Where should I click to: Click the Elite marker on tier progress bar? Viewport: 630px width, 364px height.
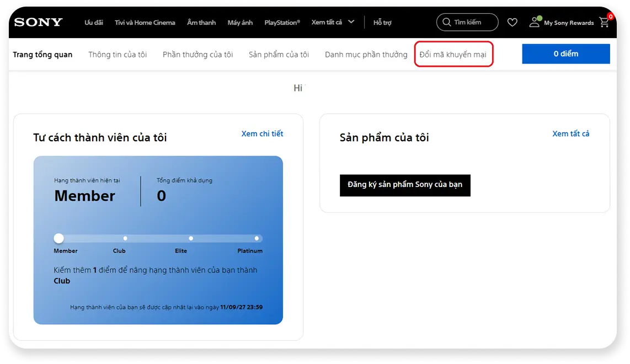click(191, 238)
